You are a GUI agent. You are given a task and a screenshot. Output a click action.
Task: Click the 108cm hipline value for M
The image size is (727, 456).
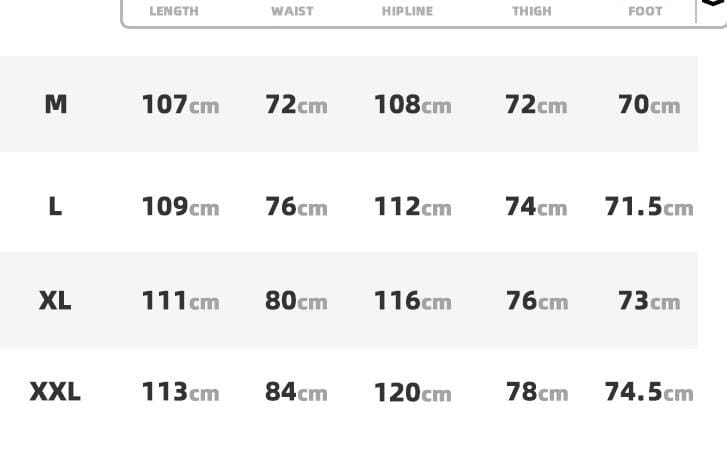412,104
